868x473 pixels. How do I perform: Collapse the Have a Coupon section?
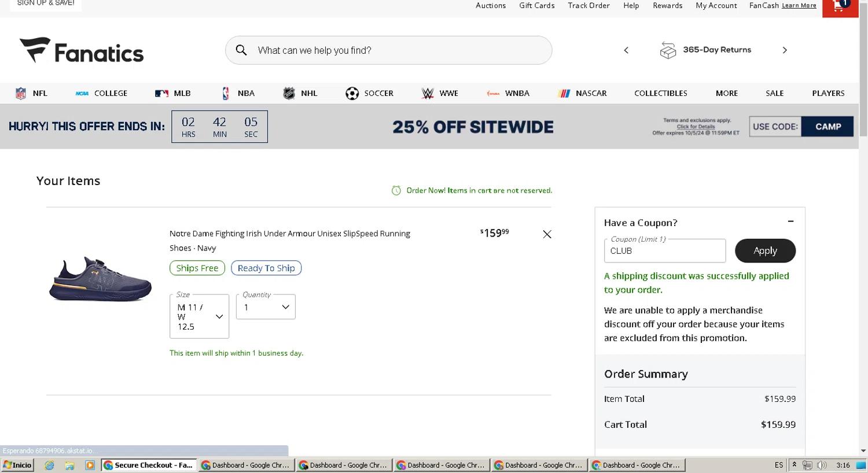click(x=790, y=221)
